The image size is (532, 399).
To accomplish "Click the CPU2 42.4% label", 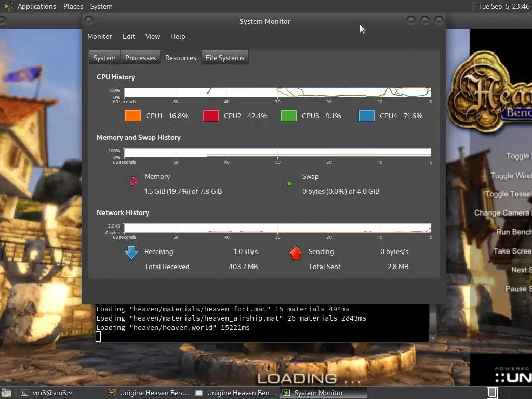I will 245,116.
